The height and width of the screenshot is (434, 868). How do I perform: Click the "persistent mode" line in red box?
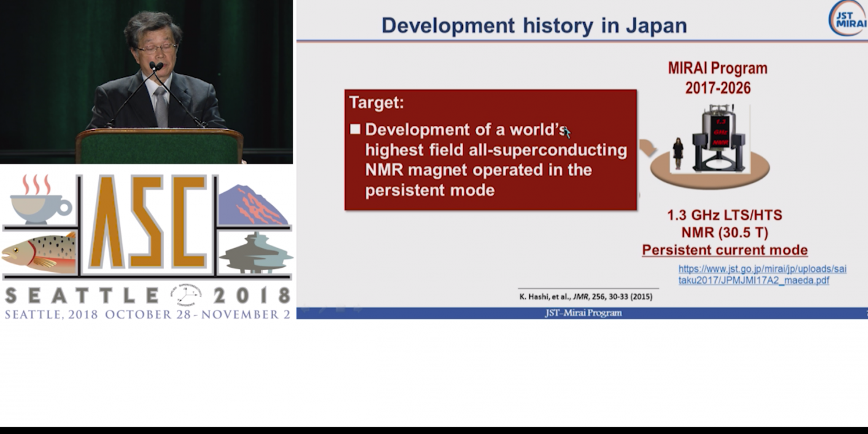(x=430, y=190)
